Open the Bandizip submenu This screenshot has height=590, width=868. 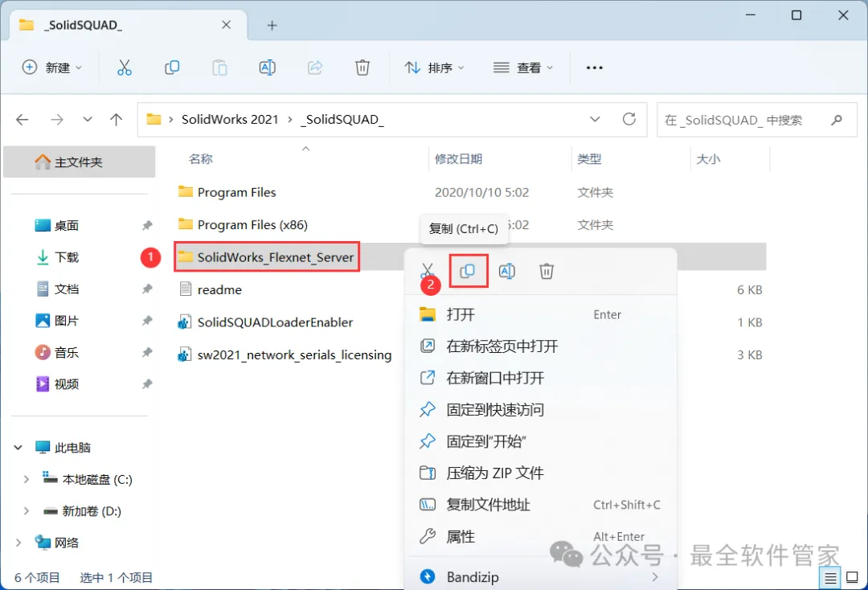540,576
